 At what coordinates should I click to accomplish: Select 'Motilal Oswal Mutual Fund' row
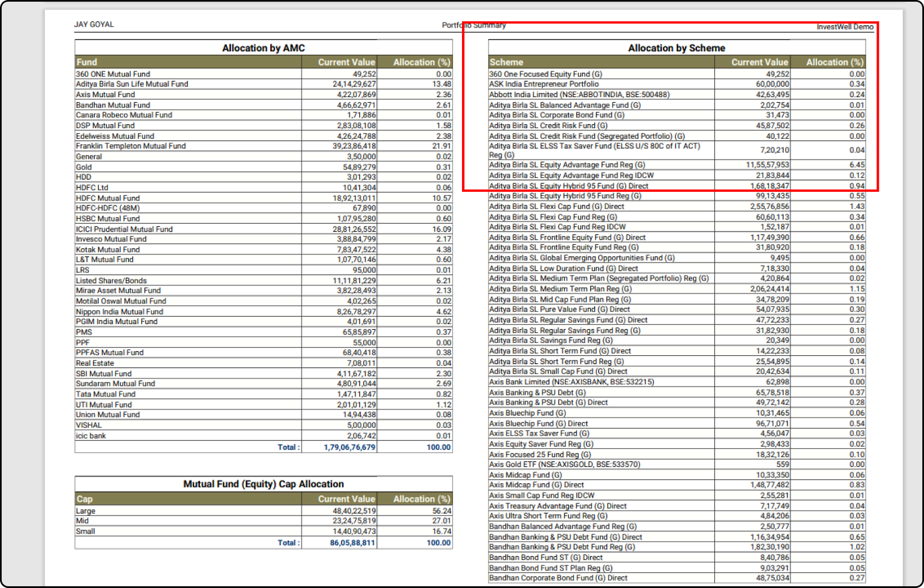(263, 301)
